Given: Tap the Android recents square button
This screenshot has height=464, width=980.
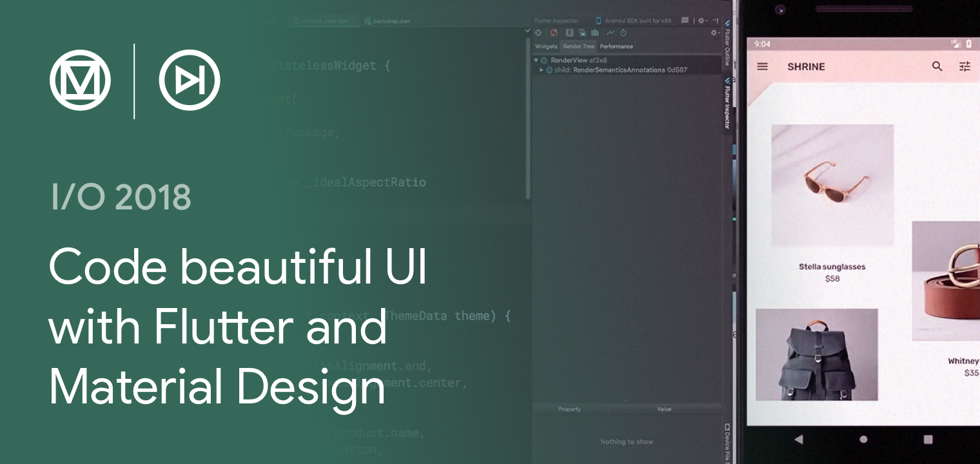Looking at the screenshot, I should [x=928, y=440].
